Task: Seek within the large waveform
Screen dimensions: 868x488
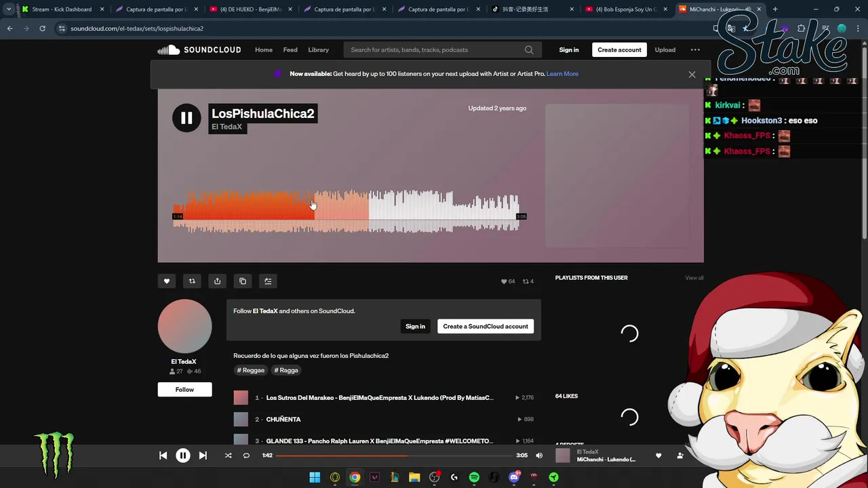Action: 346,211
